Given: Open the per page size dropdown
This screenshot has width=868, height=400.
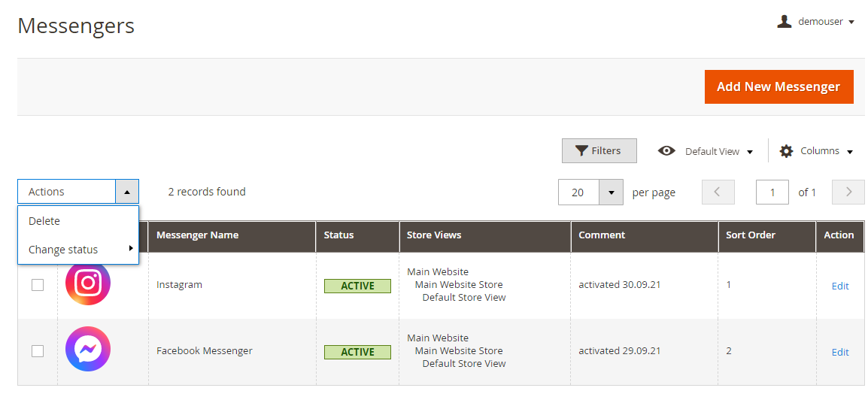Looking at the screenshot, I should 611,192.
